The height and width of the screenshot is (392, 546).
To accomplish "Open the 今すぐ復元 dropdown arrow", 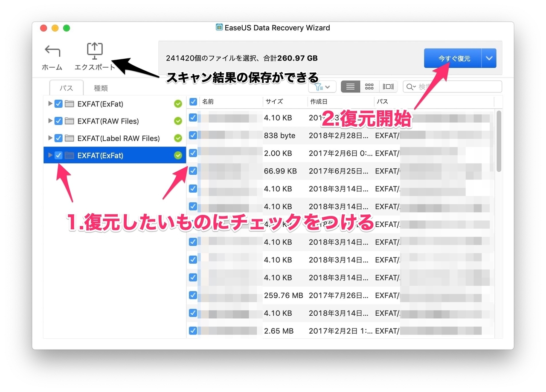I will pos(489,58).
